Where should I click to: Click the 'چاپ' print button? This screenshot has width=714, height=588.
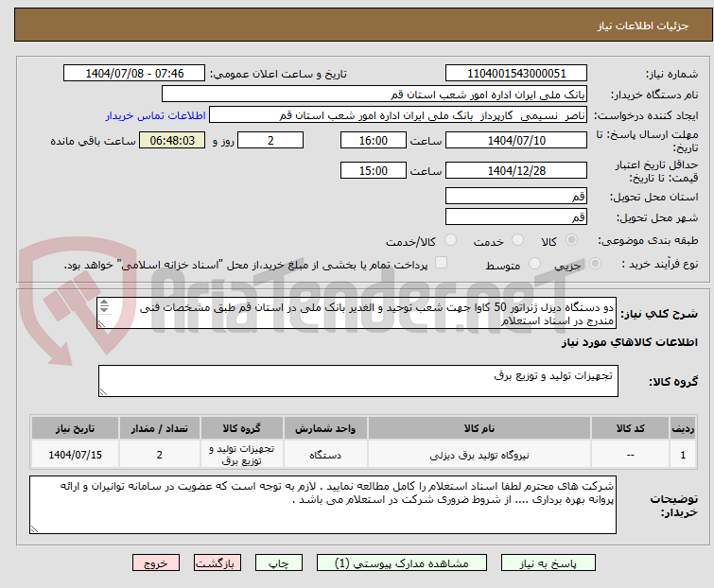278,563
